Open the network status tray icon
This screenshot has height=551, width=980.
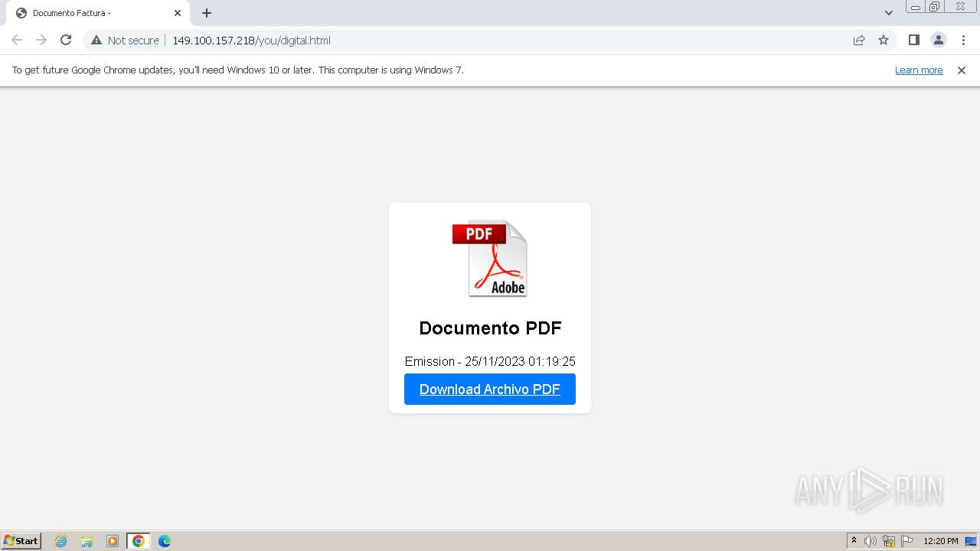pyautogui.click(x=889, y=541)
